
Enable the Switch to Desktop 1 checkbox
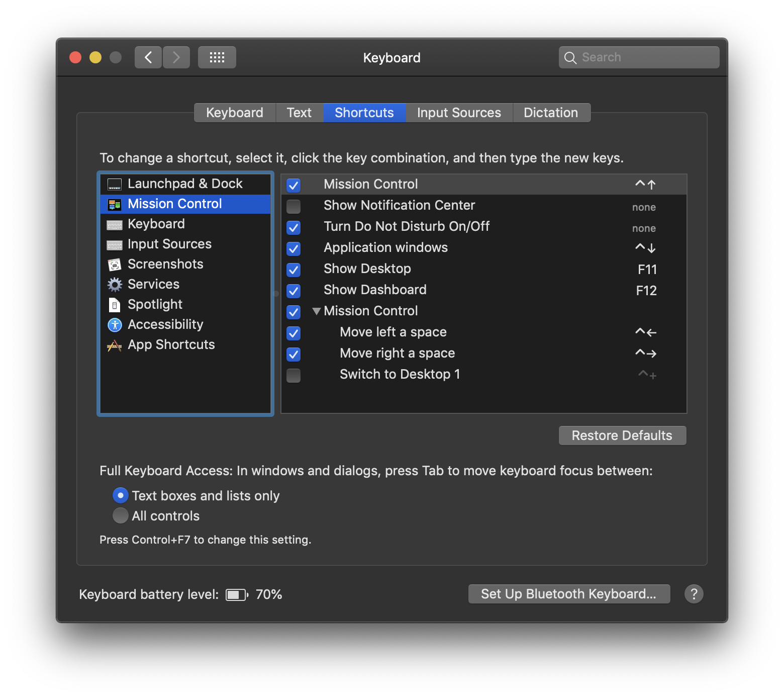click(x=293, y=375)
